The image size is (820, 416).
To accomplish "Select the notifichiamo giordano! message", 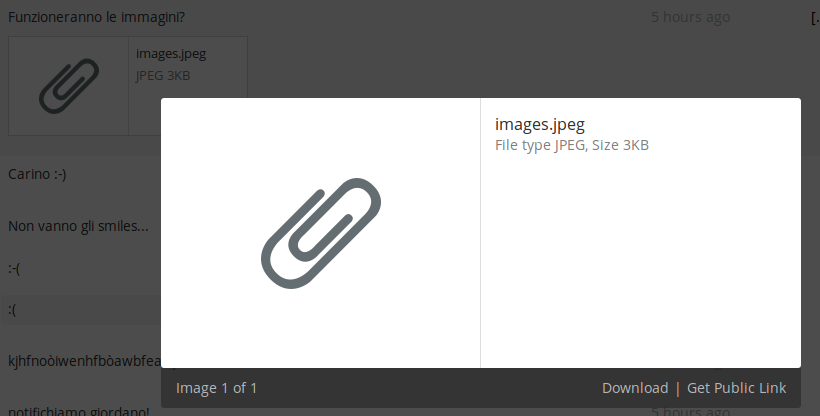I will (78, 410).
